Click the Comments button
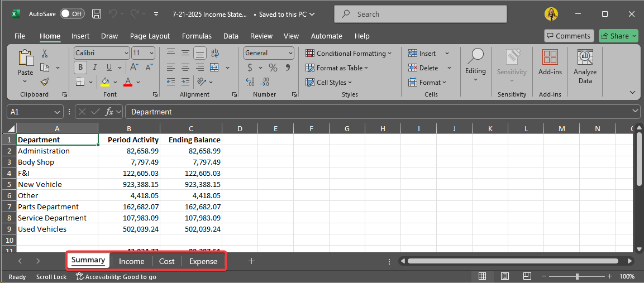Screen dimensions: 644x283 569,36
